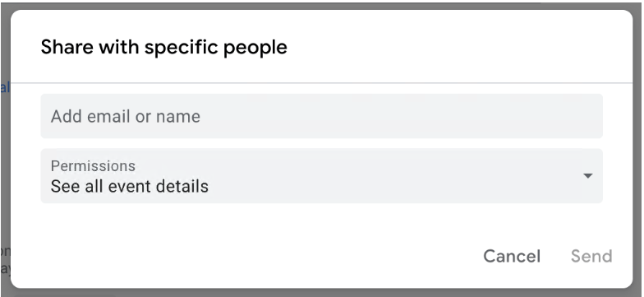Click the grayed-out Send button
This screenshot has height=297, width=644.
pos(591,257)
